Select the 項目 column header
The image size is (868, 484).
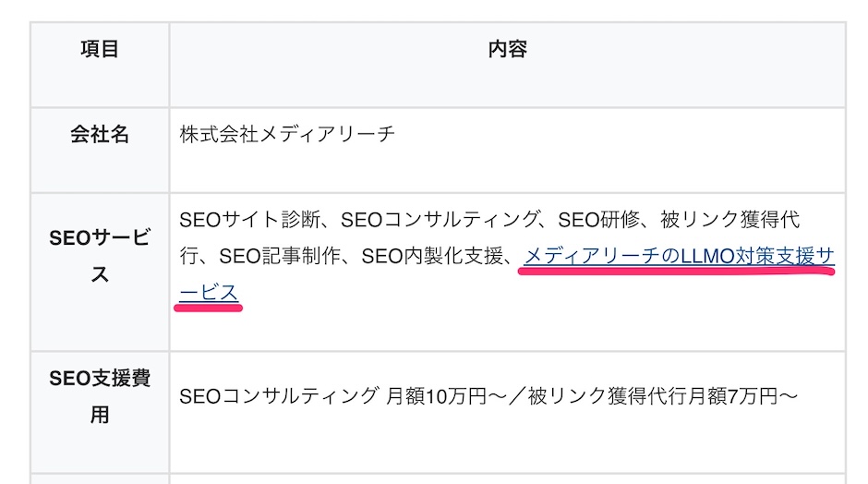click(x=100, y=49)
